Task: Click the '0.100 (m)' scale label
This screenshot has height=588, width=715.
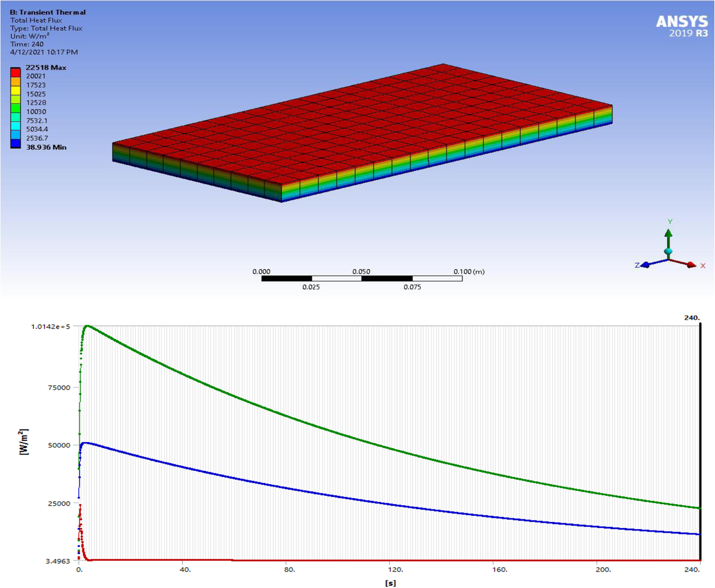Action: click(x=469, y=272)
